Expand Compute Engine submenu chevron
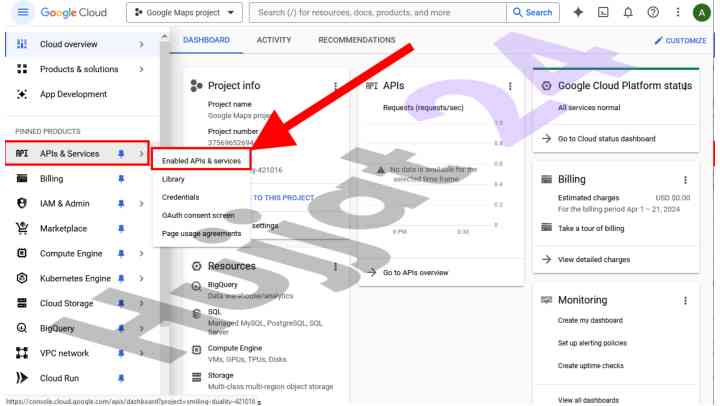The image size is (720, 406). coord(141,253)
